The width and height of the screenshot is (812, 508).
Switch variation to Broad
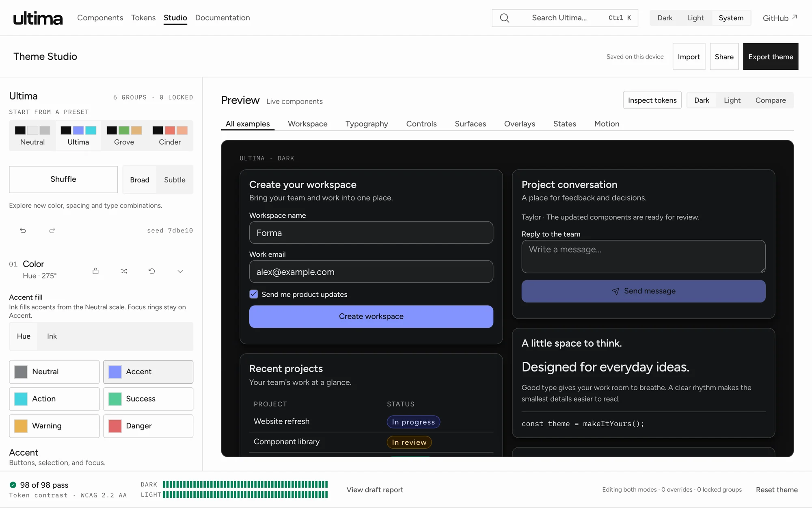140,180
